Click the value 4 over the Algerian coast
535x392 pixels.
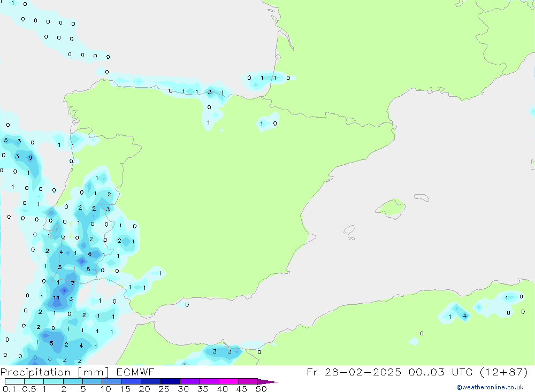(x=464, y=316)
